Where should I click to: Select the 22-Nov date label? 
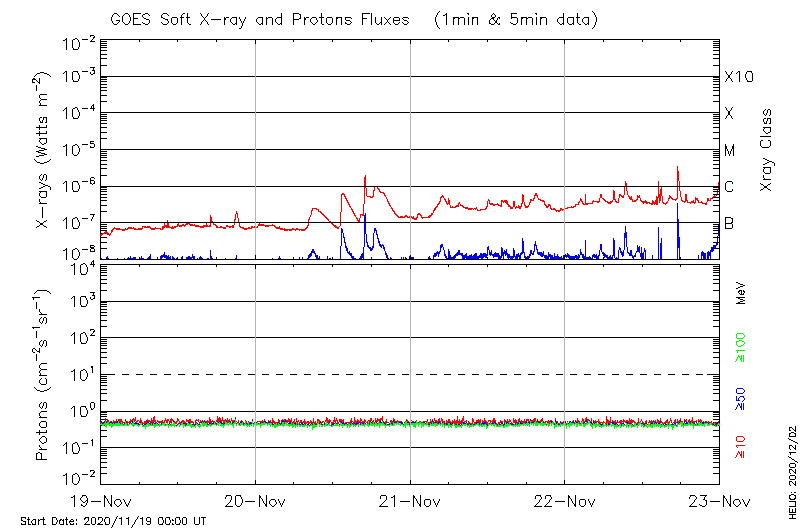point(564,500)
